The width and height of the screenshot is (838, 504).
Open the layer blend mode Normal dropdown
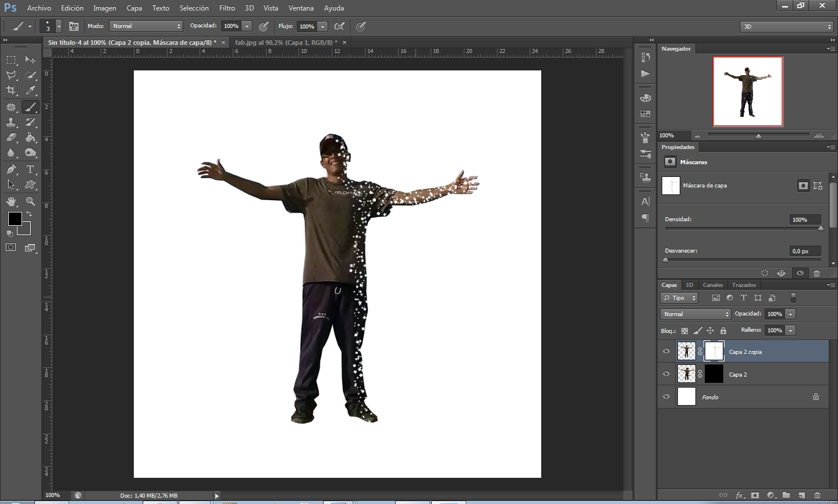point(695,314)
